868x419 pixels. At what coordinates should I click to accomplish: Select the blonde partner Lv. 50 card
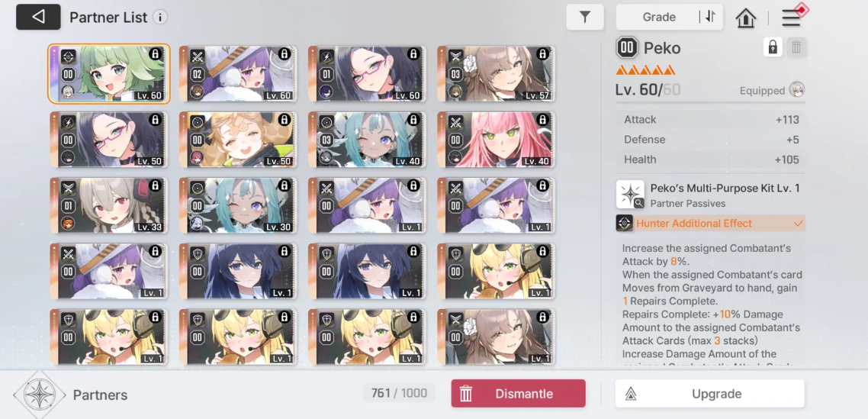pyautogui.click(x=237, y=140)
